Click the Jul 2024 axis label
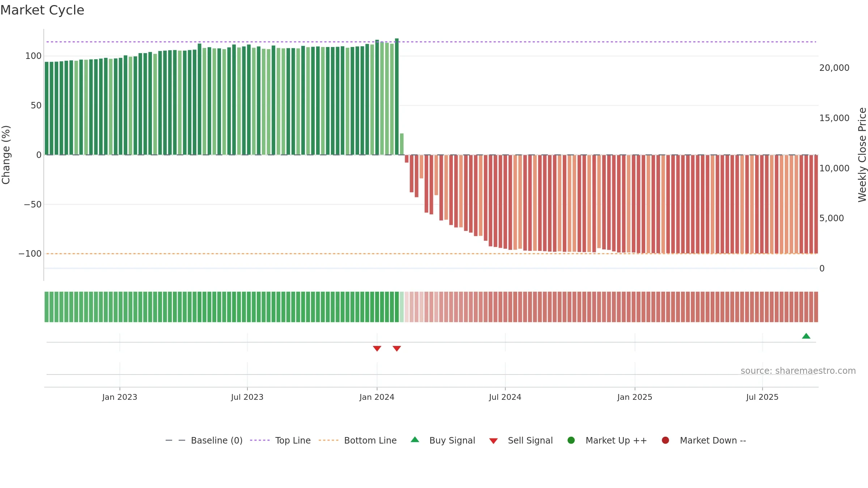Viewport: 868px width, 488px height. coord(505,397)
